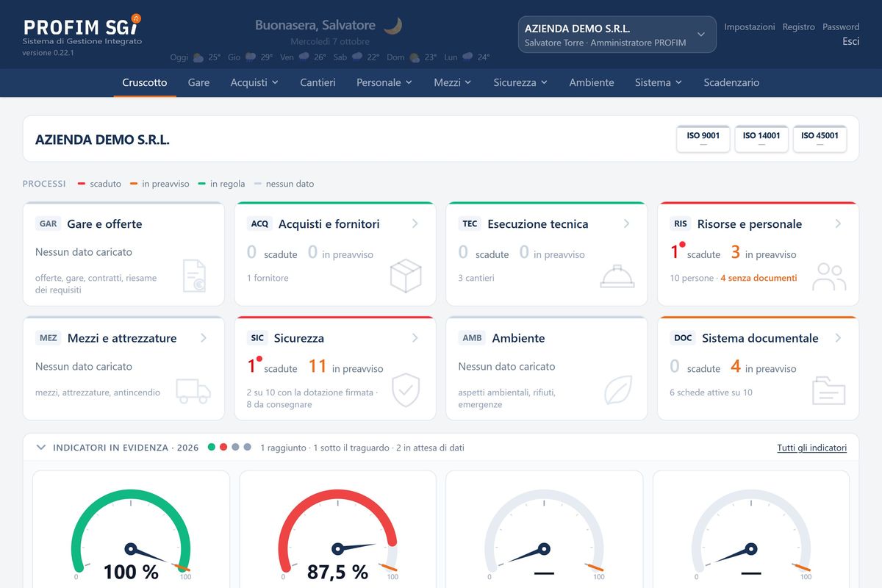Click the folder icon in Sistema documentale card
Viewport: 882px width, 588px height.
click(x=829, y=390)
